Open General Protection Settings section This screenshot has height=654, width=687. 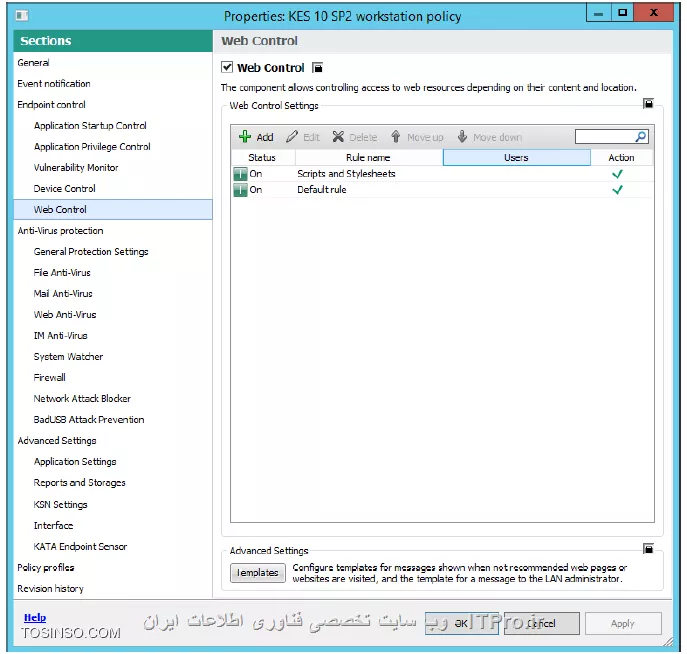pos(91,252)
